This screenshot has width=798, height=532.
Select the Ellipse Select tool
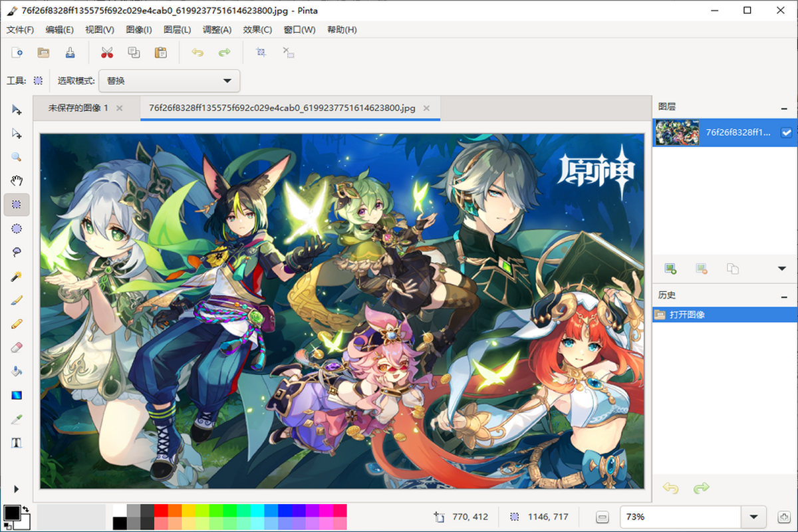(x=17, y=228)
